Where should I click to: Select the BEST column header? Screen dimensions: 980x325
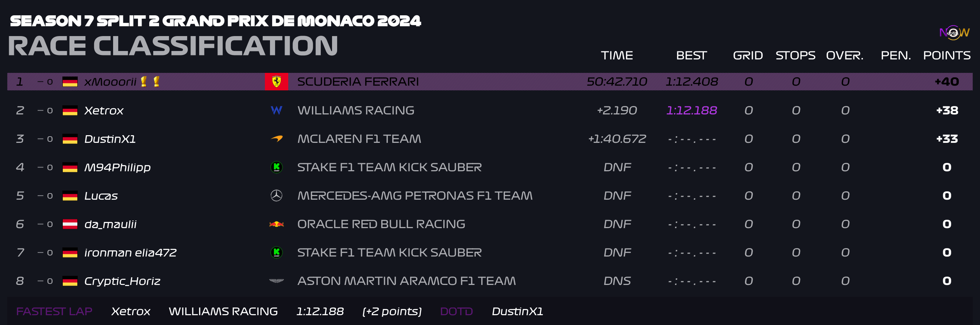pos(691,55)
